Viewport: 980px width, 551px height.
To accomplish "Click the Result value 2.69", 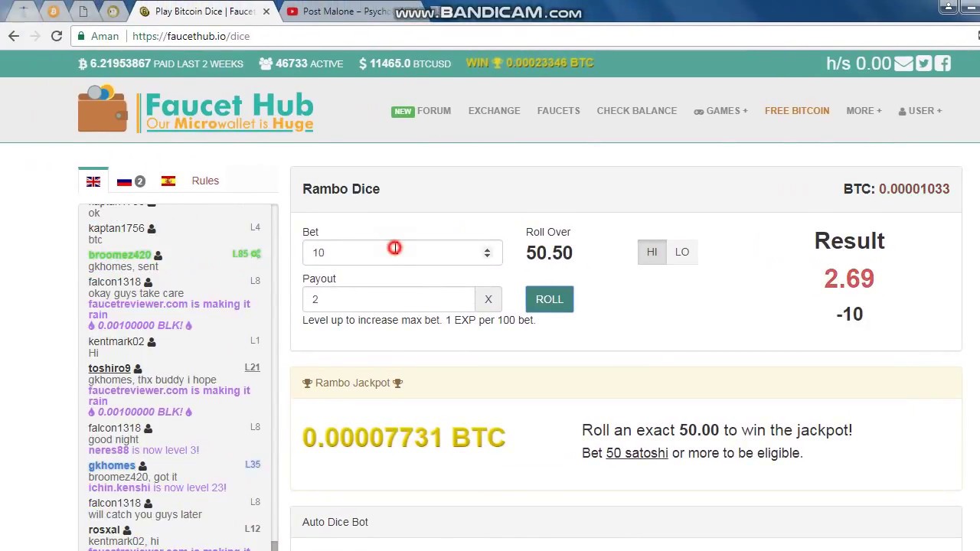I will point(849,279).
